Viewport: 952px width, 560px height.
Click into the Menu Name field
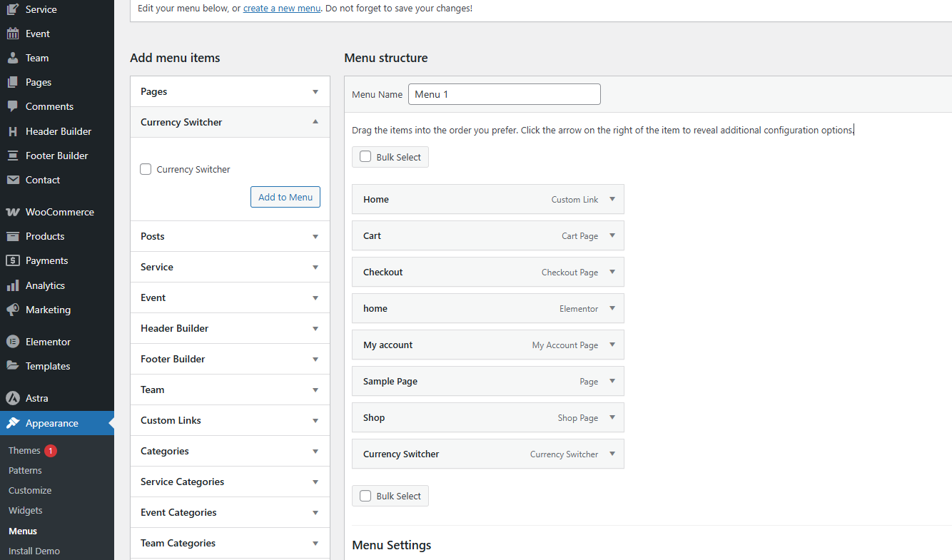click(x=504, y=94)
